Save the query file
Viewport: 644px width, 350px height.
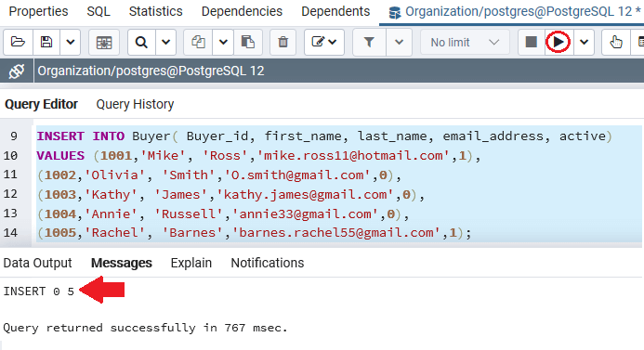[x=46, y=42]
